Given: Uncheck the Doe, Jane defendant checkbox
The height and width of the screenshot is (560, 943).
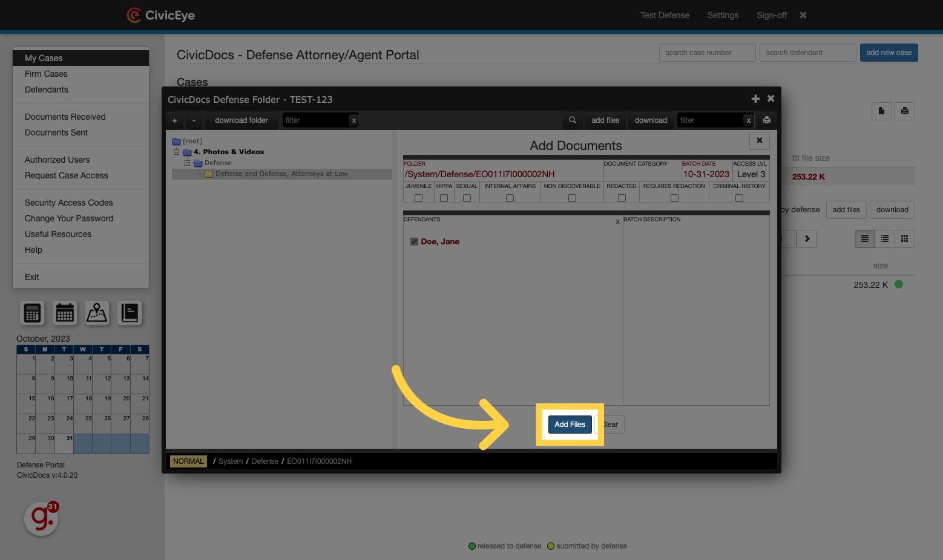Looking at the screenshot, I should click(415, 242).
